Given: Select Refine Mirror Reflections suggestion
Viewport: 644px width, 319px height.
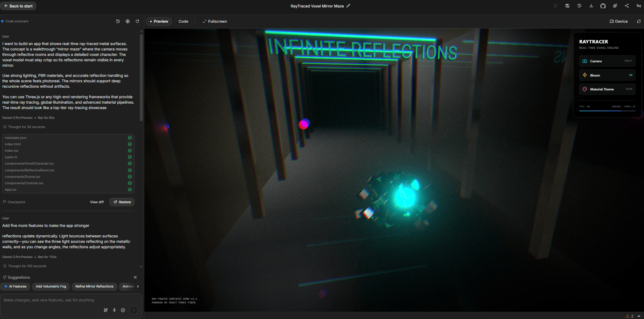Looking at the screenshot, I should click(x=94, y=286).
